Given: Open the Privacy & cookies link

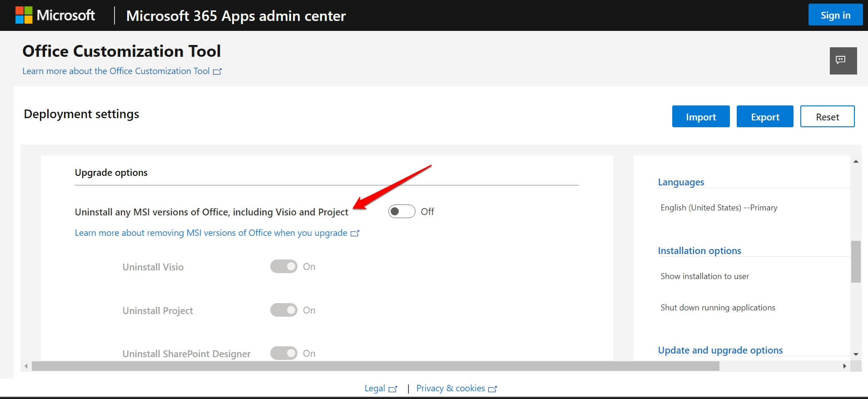Looking at the screenshot, I should pyautogui.click(x=456, y=389).
